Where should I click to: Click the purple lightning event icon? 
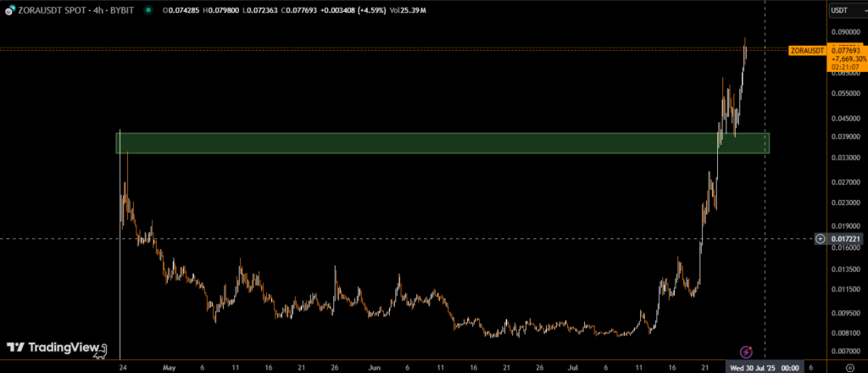(746, 351)
